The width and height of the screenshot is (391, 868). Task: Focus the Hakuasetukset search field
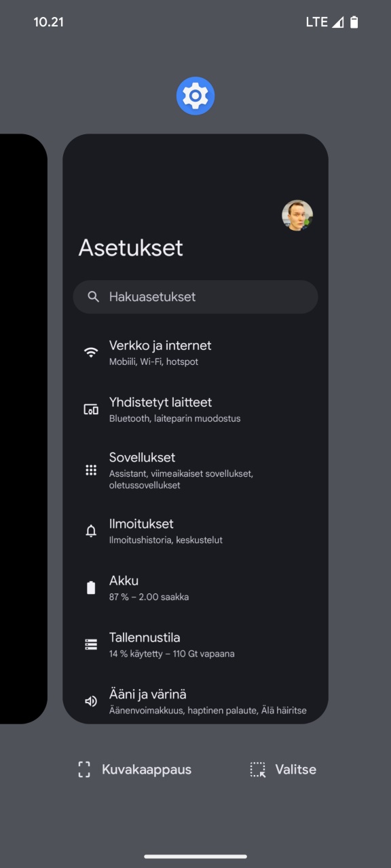[195, 297]
